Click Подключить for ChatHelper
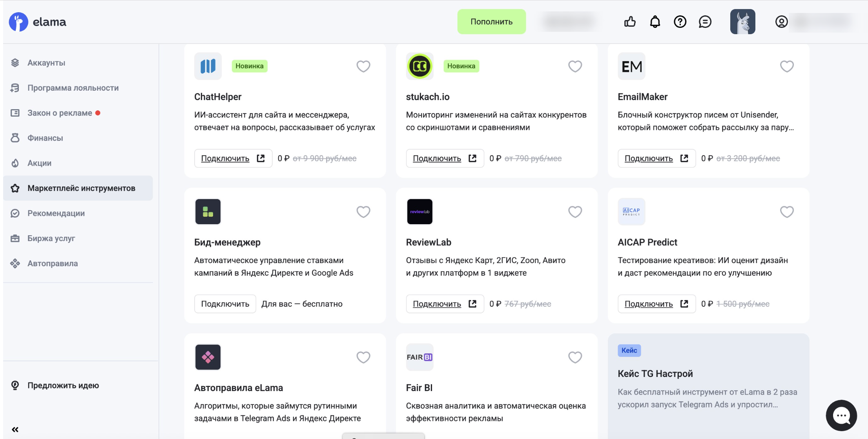The height and width of the screenshot is (439, 868). [233, 158]
